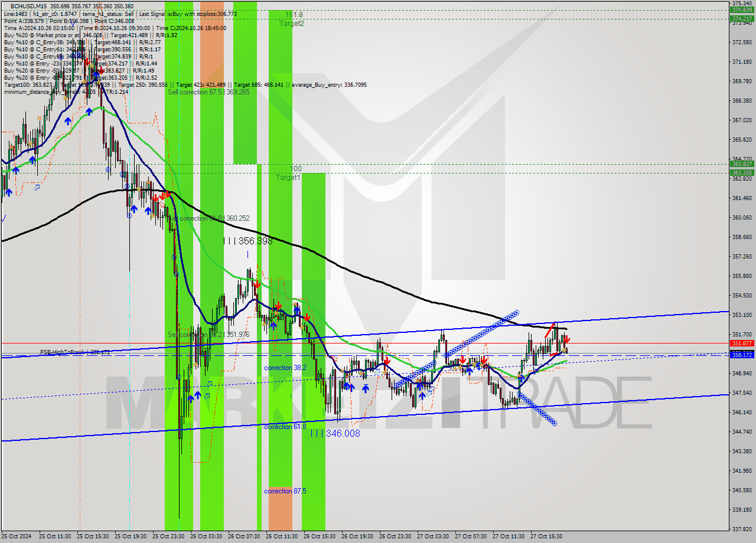Viewport: 756px width, 543px height.
Task: Click 'Sell correction 61.8 | 360.252' label
Action: 208,218
